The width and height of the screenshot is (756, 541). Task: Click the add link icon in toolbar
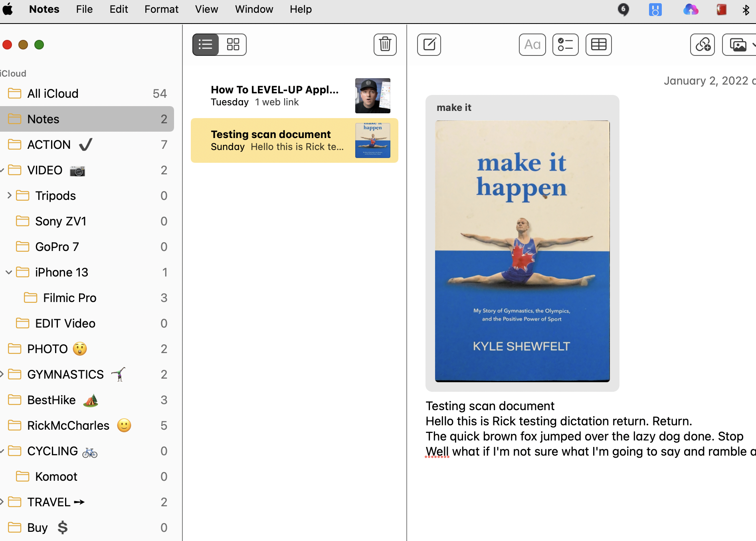[x=702, y=44]
